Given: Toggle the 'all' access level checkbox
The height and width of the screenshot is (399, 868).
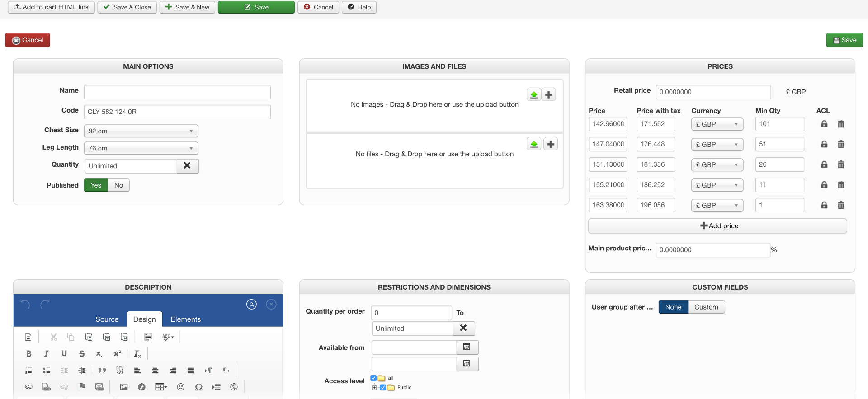Looking at the screenshot, I should (x=373, y=378).
